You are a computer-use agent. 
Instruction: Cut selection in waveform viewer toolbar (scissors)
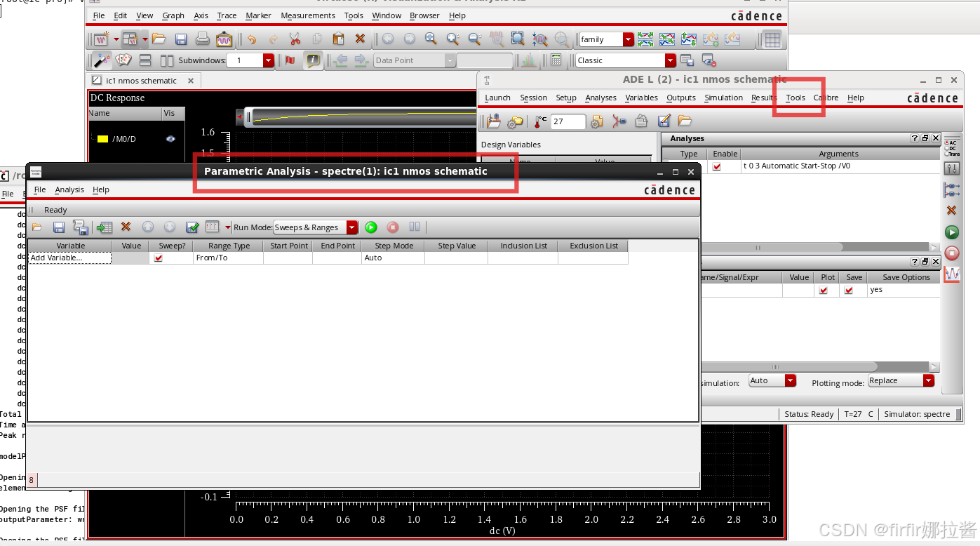pyautogui.click(x=295, y=39)
